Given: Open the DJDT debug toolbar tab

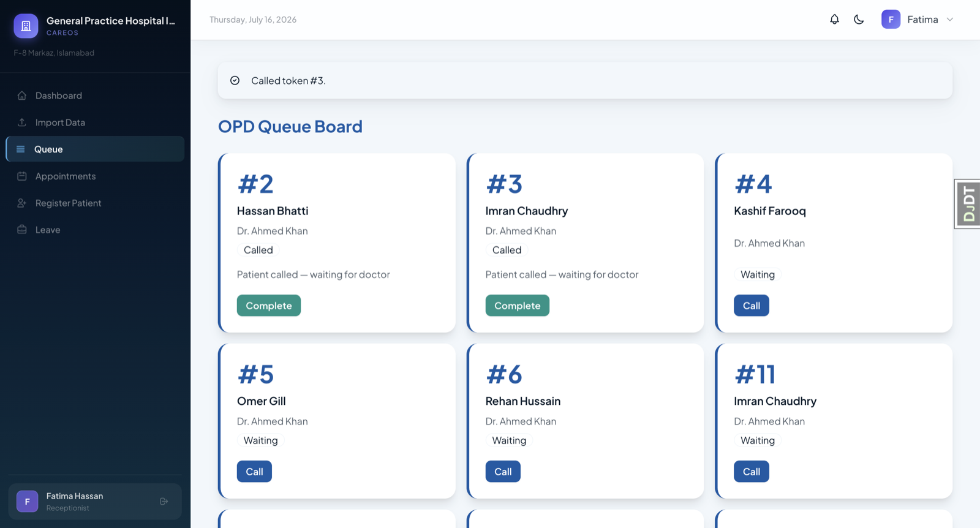Looking at the screenshot, I should 968,204.
